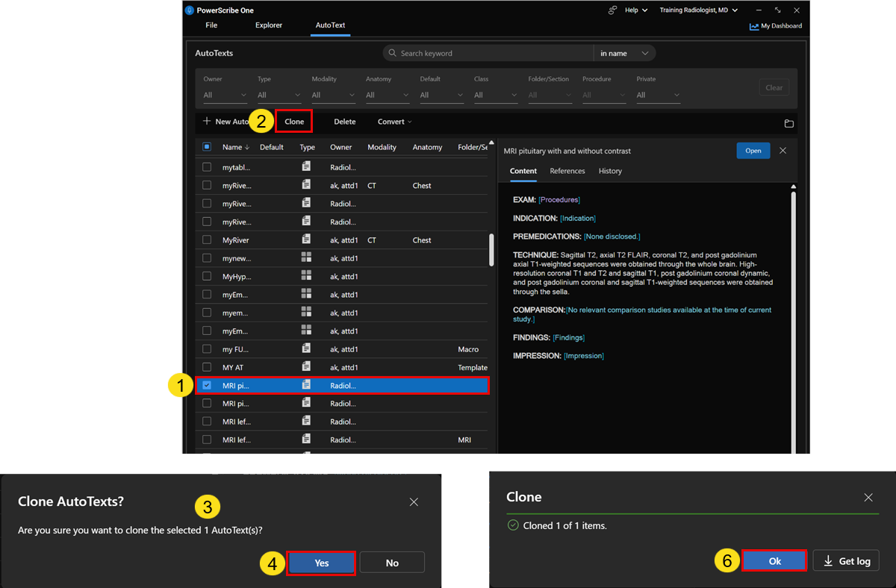896x588 pixels.
Task: Uncheck the selected MRI pi... row checkbox
Action: (207, 386)
